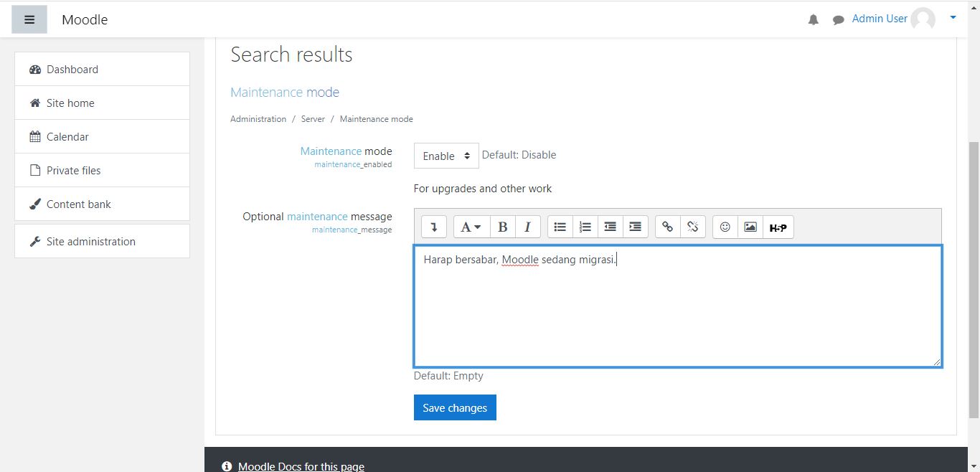Open the notifications bell icon
Viewport: 980px width, 472px height.
click(813, 20)
